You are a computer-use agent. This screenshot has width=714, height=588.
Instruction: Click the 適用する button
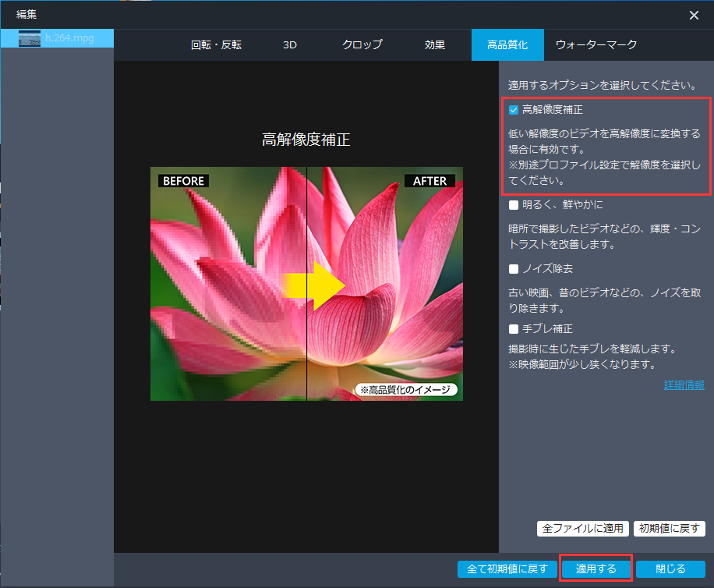point(595,569)
